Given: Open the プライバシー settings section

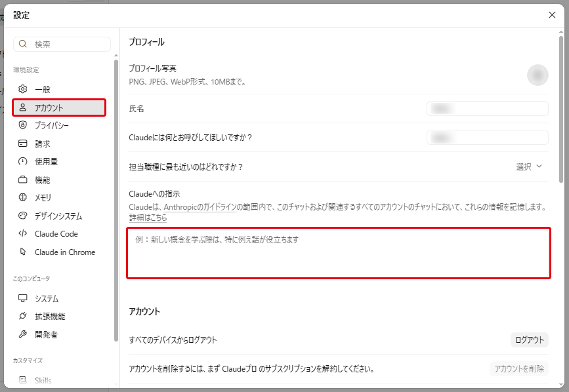Looking at the screenshot, I should (59, 125).
